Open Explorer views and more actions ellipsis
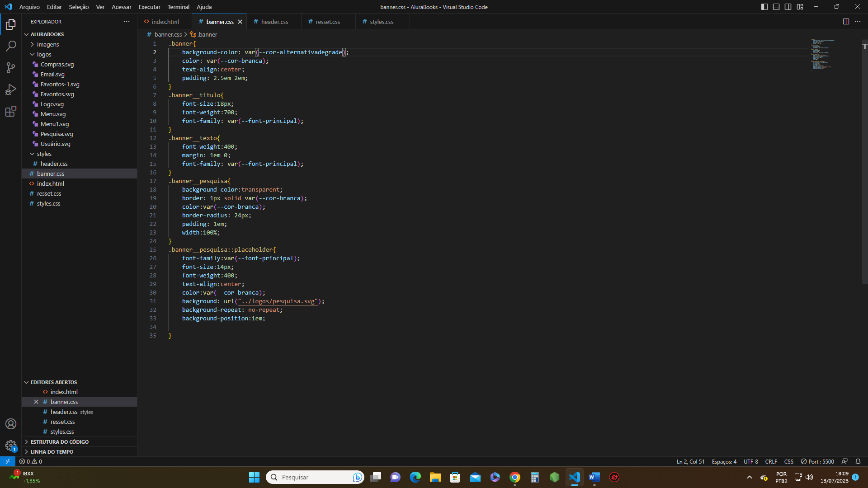Screen dimensions: 868x488 pyautogui.click(x=127, y=22)
